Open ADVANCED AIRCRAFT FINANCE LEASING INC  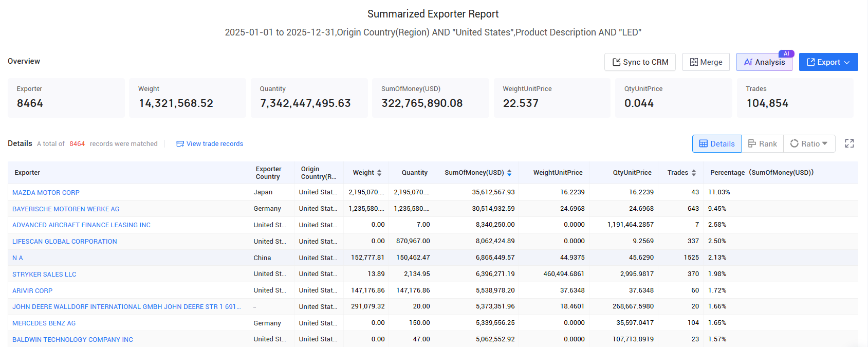[81, 225]
